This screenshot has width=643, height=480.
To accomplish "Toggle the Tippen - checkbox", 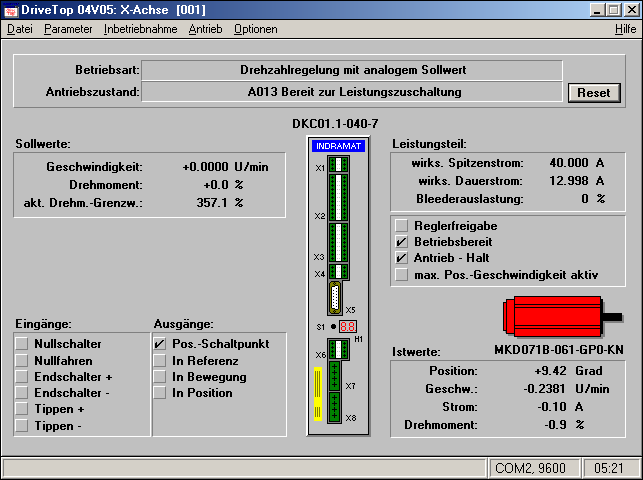I will click(22, 425).
